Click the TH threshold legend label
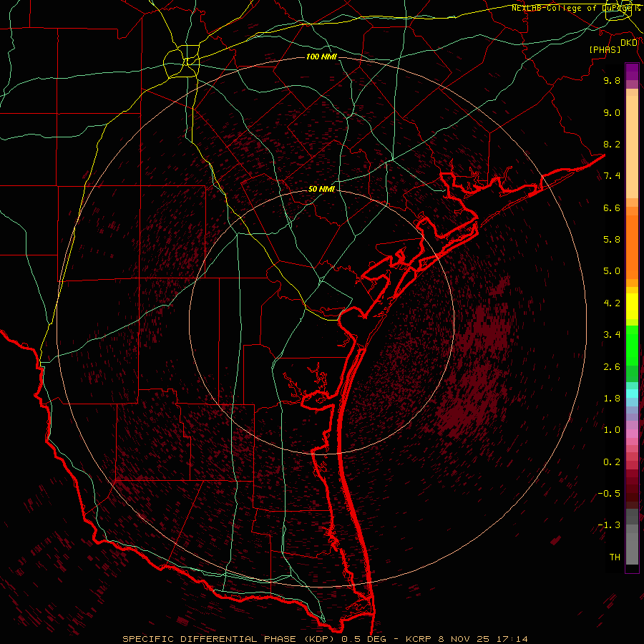Screen dimensions: 644x644 615,557
